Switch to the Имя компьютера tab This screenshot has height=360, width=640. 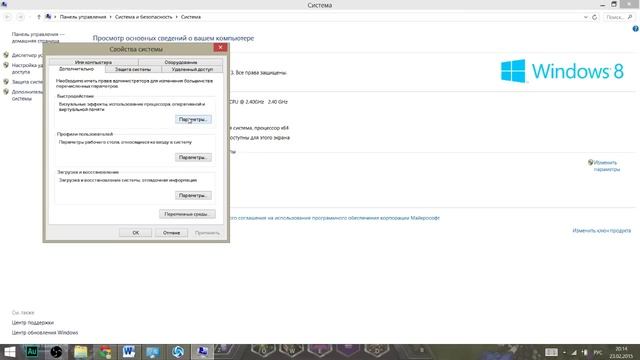tap(93, 62)
